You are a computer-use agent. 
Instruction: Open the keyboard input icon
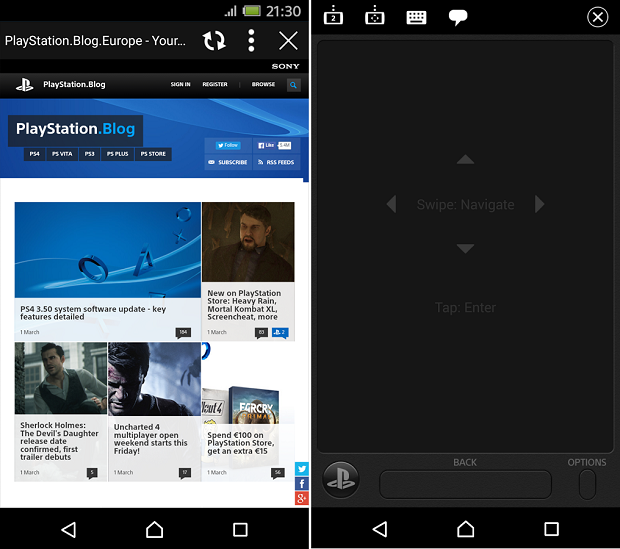[416, 17]
